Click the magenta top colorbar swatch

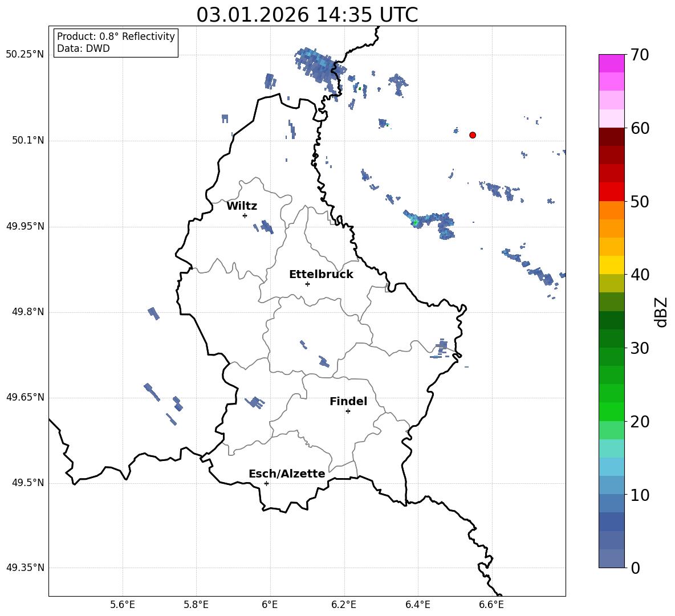point(612,63)
